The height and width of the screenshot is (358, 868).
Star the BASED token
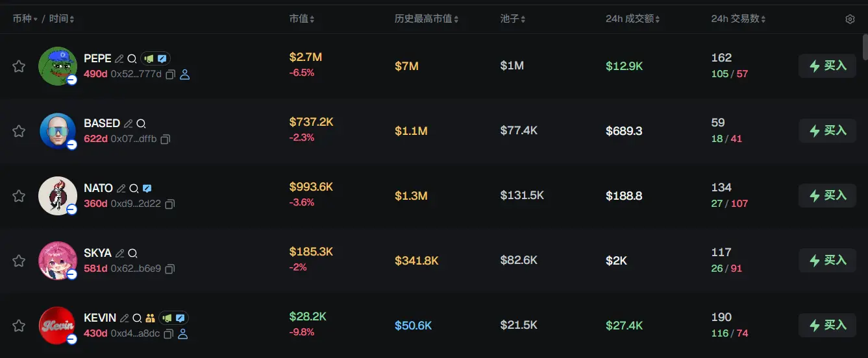coord(19,131)
